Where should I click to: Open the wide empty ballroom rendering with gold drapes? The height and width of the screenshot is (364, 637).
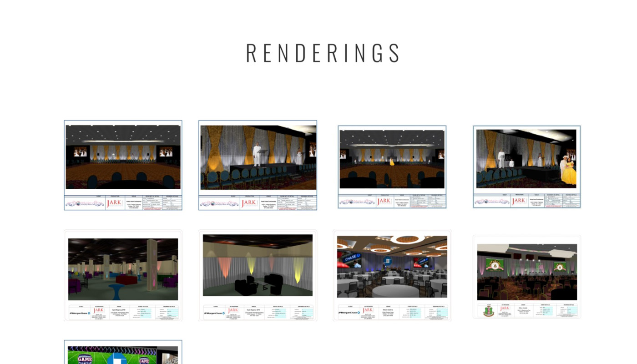coord(123,165)
